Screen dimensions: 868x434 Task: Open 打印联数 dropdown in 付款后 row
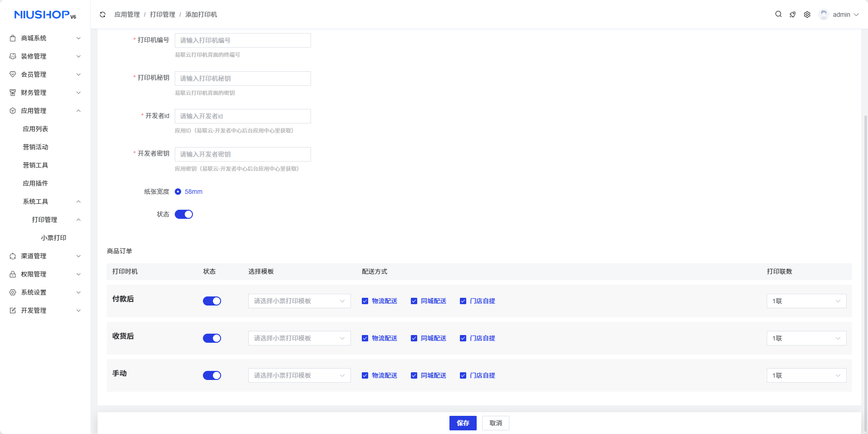click(x=807, y=301)
